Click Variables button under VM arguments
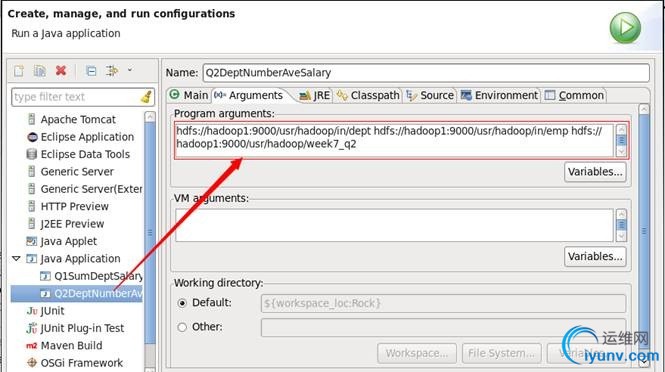665x372 pixels. click(595, 257)
